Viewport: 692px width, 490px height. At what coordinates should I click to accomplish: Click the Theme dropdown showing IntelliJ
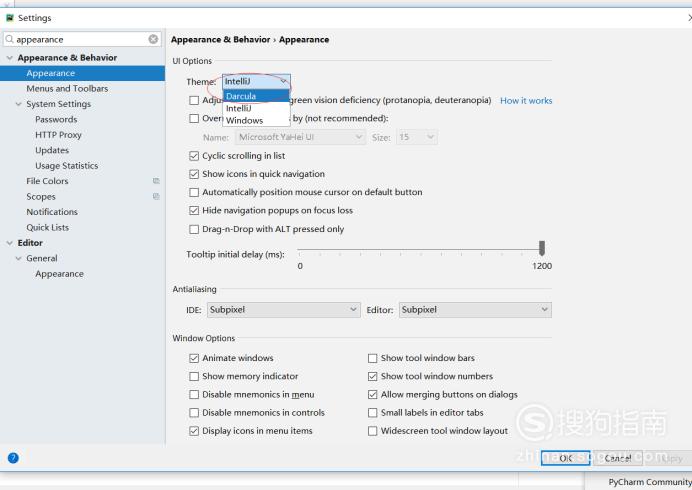coord(256,82)
